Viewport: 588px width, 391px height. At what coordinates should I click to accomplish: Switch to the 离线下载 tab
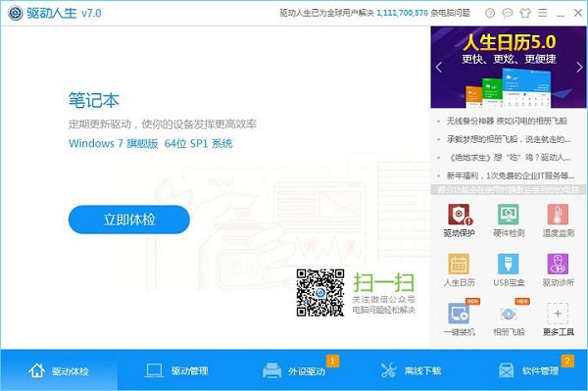tap(411, 370)
